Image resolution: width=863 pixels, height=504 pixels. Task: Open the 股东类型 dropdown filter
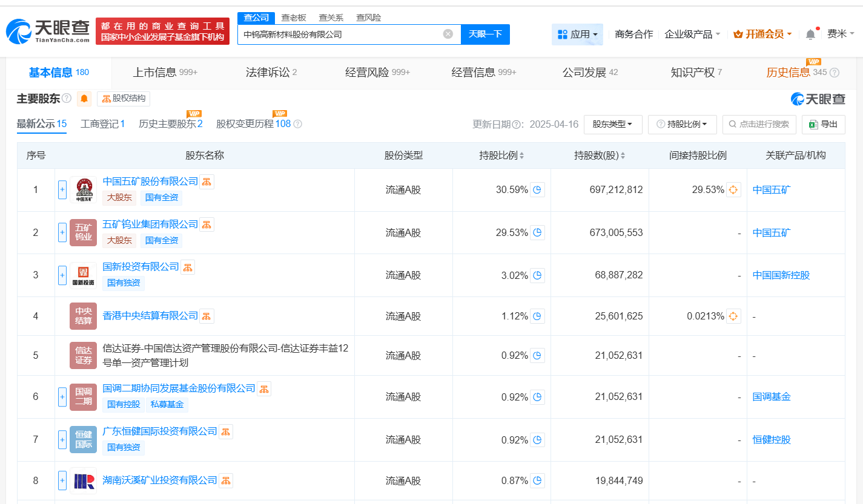point(613,124)
